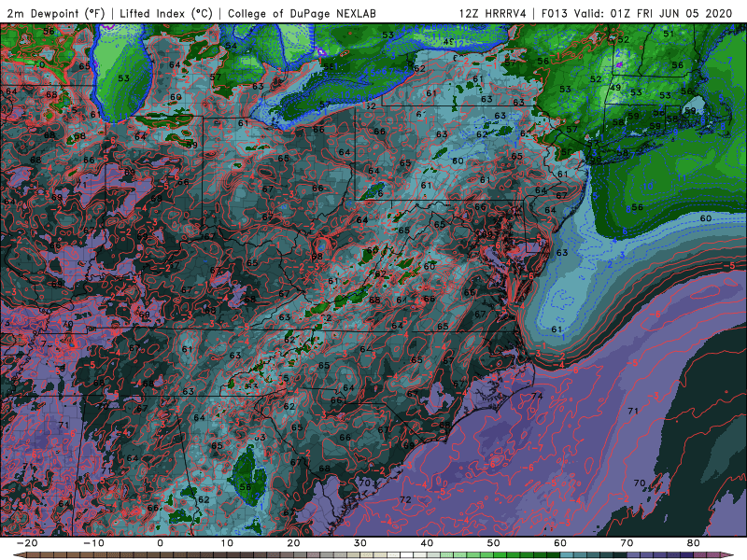Screen dimensions: 747x560
Task: Click the "54" dewpoint value near Lake Huron
Action: click(x=231, y=46)
